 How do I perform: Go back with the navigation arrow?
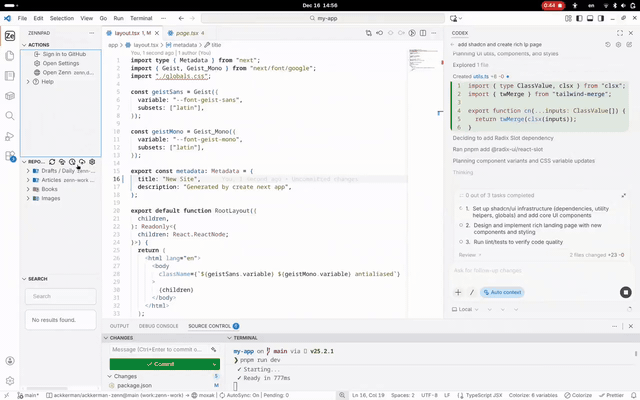pos(181,18)
